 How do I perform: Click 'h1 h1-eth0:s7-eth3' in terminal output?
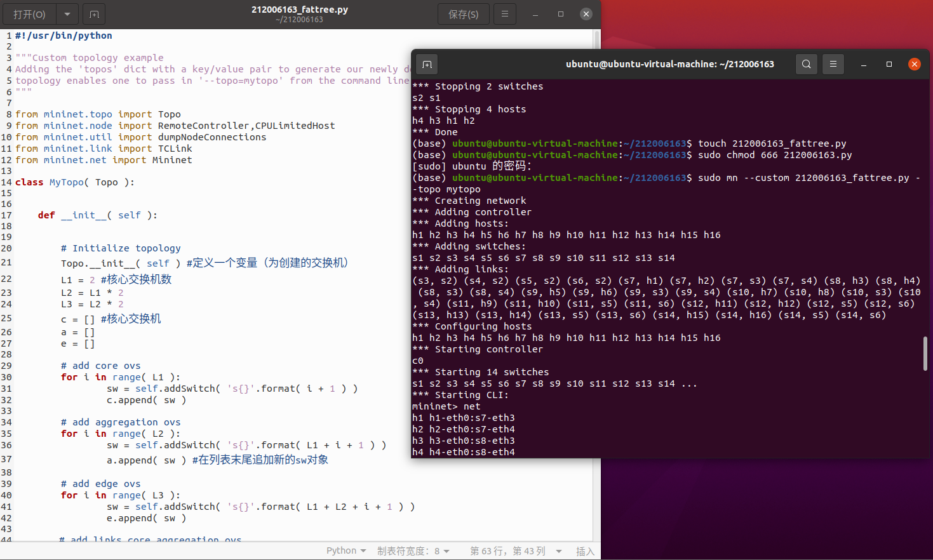464,418
